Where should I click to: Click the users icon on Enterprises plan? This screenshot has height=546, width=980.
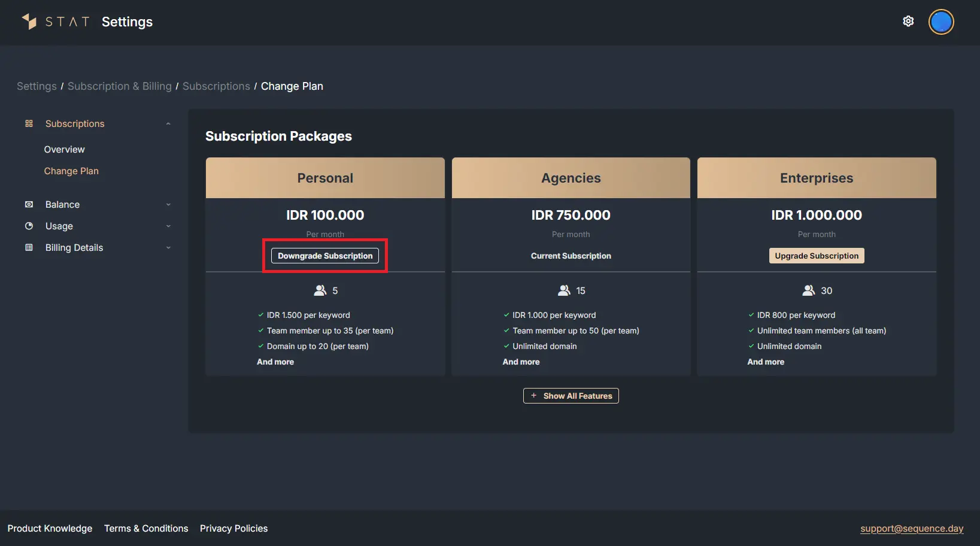click(x=809, y=290)
